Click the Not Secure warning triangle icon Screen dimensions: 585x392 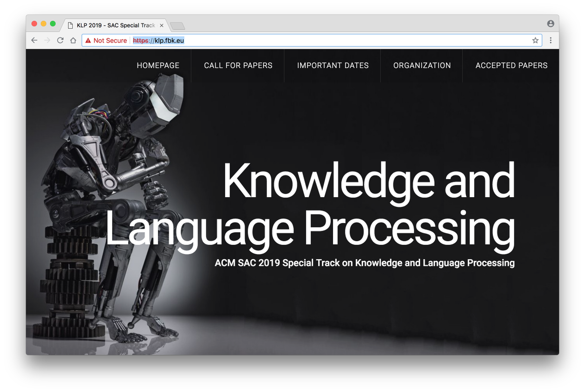click(x=88, y=40)
